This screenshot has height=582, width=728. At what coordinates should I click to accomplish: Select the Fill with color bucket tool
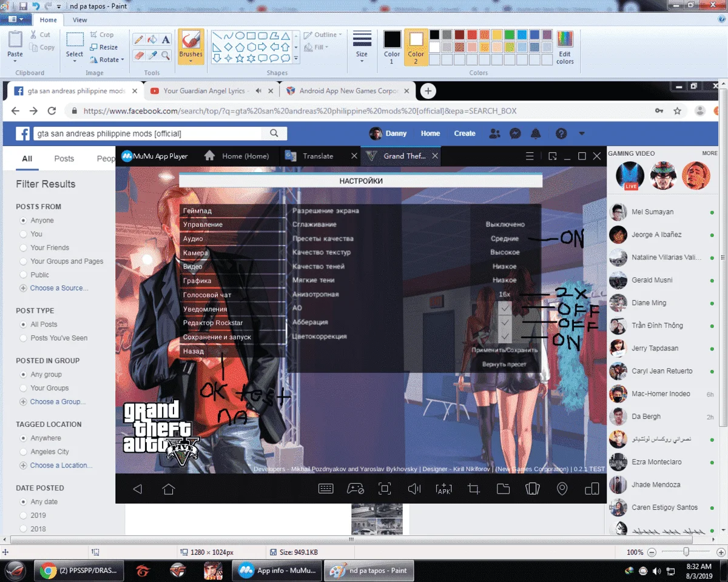[x=152, y=39]
